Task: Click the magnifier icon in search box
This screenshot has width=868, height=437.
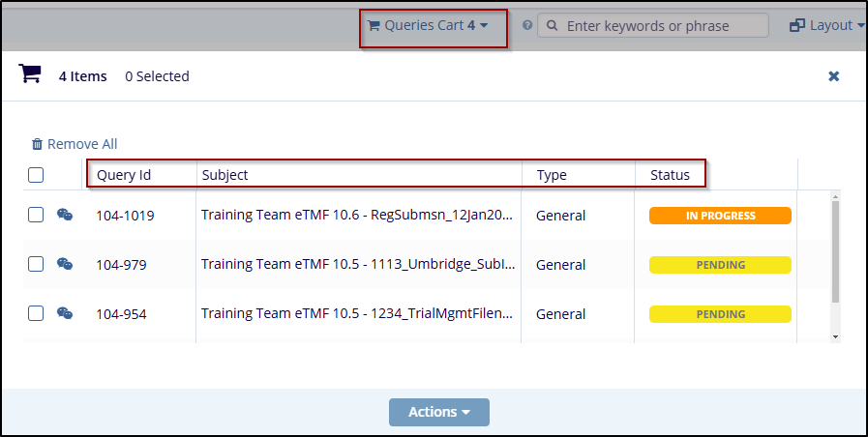Action: pos(552,26)
